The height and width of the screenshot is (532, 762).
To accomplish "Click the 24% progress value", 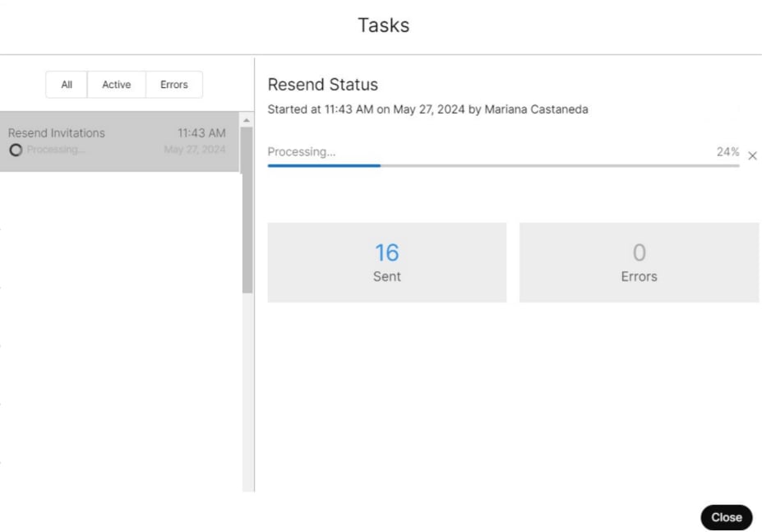I will 727,152.
